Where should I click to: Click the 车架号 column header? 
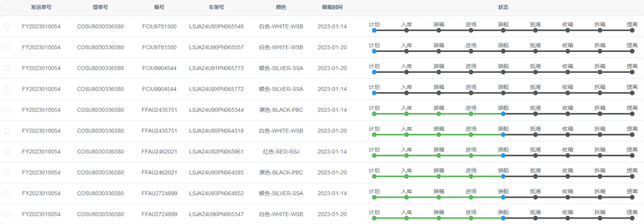click(x=216, y=7)
